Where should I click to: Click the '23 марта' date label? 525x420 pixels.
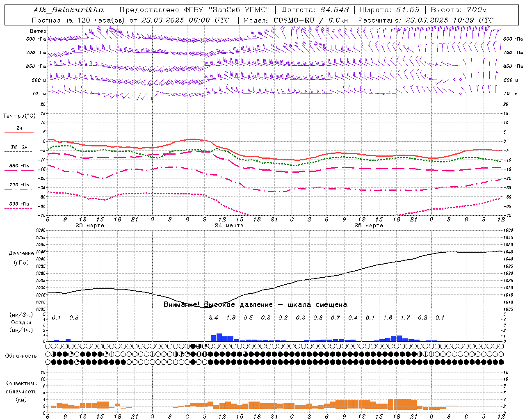(x=90, y=226)
